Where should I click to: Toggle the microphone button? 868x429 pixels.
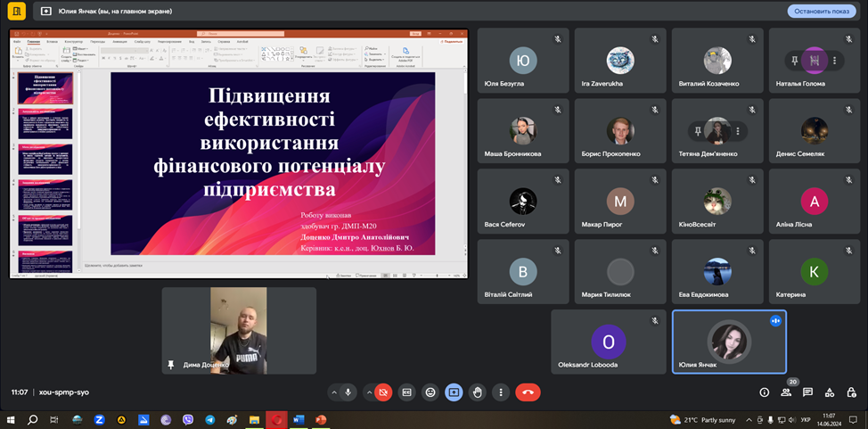click(x=348, y=392)
